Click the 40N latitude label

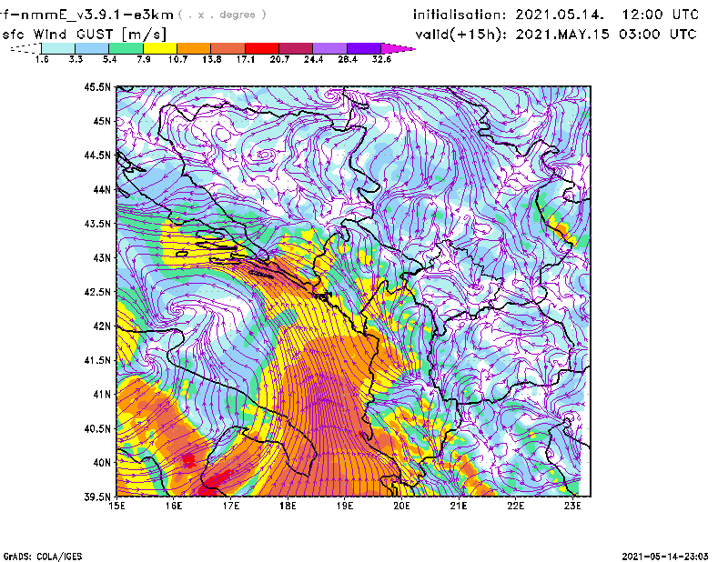[x=102, y=463]
